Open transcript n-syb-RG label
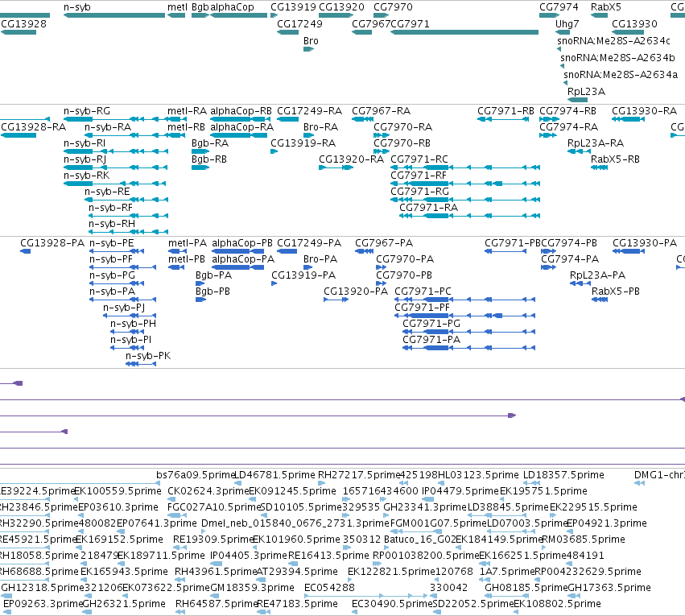This screenshot has width=685, height=616. tap(87, 111)
